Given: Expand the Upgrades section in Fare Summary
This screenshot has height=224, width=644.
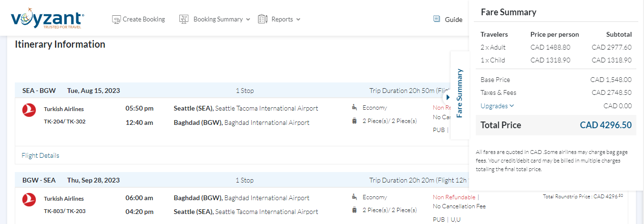Looking at the screenshot, I should [497, 106].
